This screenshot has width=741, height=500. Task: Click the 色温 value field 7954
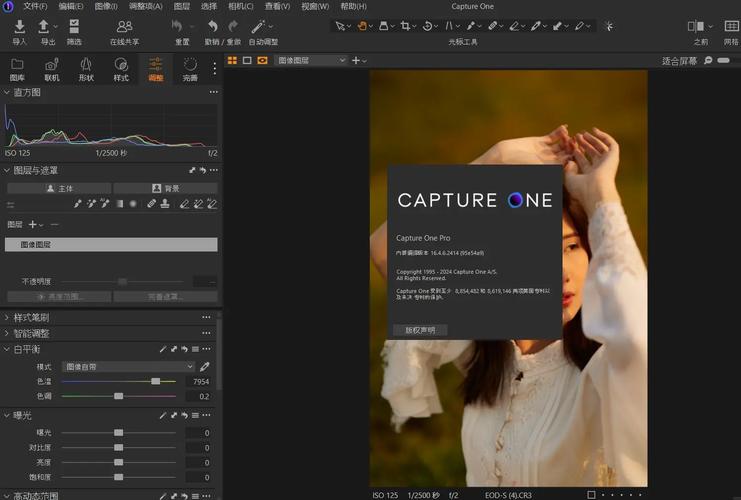(200, 381)
